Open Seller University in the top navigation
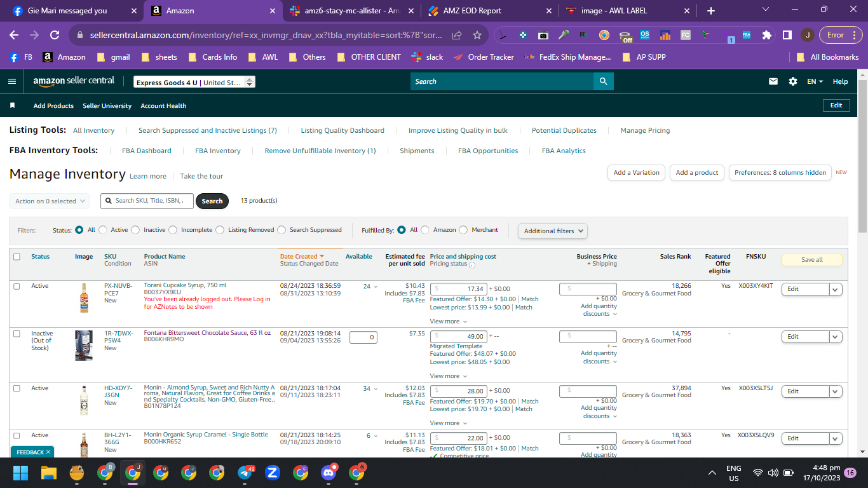 click(107, 105)
